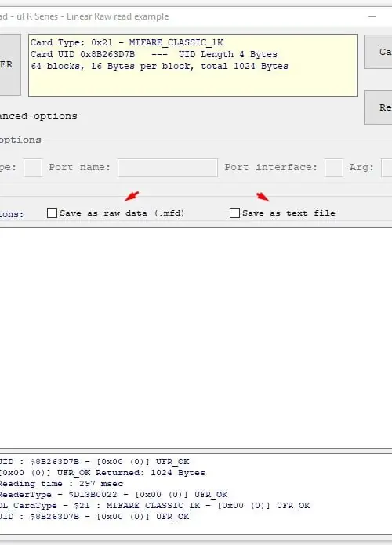The image size is (392, 545).
Task: Click the red arrow above the raw data option
Action: (x=132, y=196)
